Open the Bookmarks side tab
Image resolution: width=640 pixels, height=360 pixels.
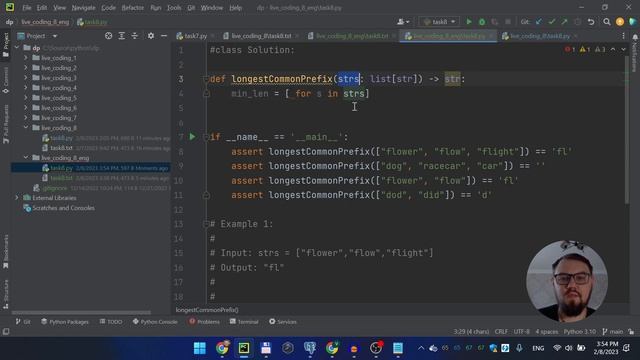(x=6, y=251)
